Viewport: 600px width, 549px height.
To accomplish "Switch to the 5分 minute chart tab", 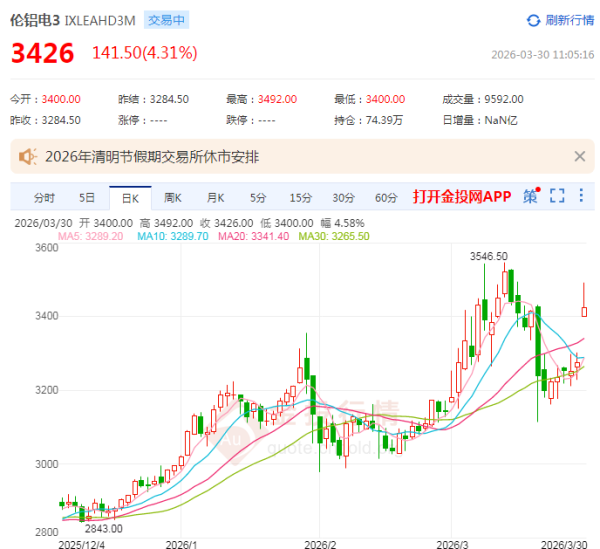I will (258, 198).
